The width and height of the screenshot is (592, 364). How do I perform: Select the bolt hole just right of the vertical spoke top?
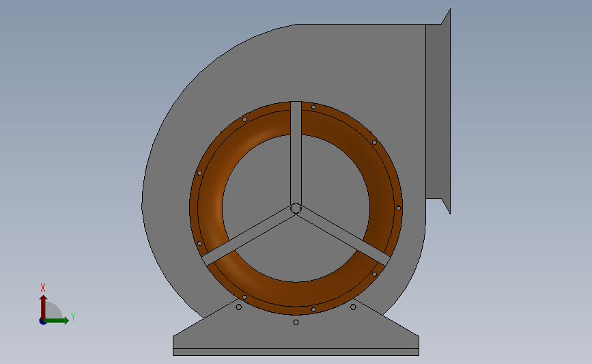point(313,107)
